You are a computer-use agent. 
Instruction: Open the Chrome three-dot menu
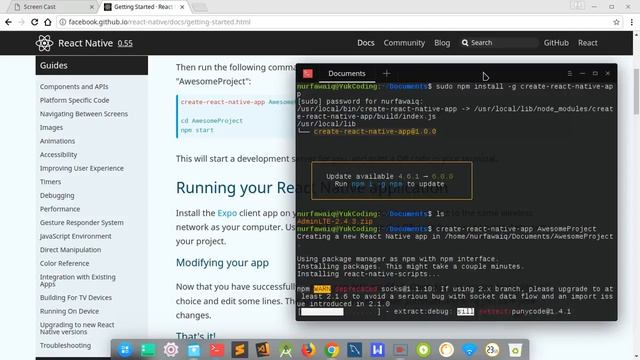click(631, 22)
